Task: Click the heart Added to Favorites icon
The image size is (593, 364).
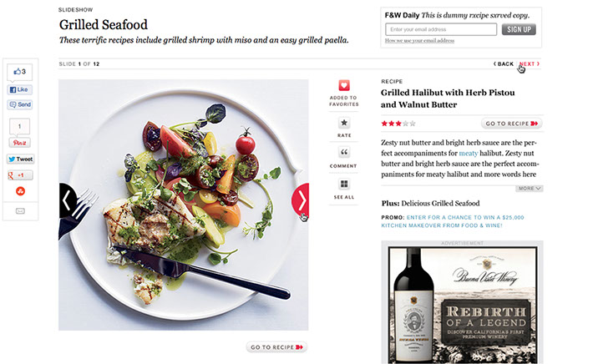Action: (x=344, y=85)
